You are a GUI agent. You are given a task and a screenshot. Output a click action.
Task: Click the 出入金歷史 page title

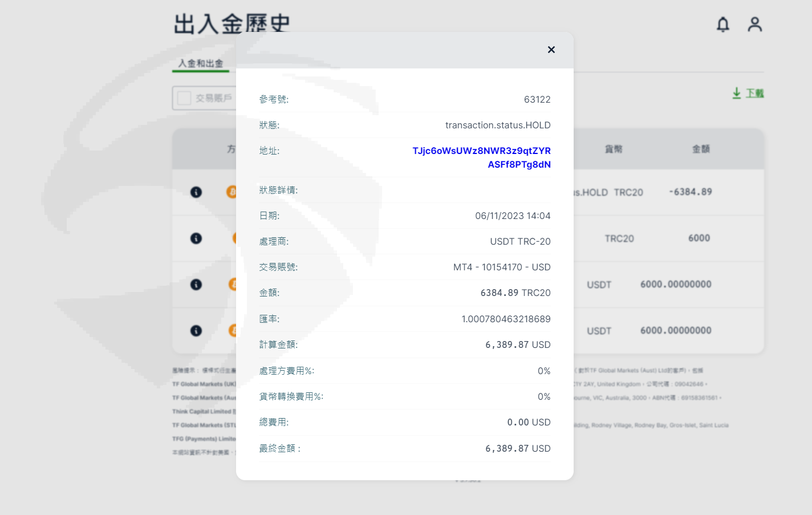[232, 24]
